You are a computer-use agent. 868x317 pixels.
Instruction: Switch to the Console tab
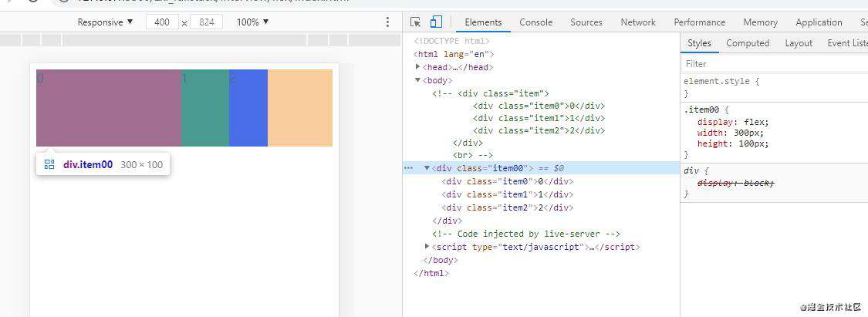536,22
